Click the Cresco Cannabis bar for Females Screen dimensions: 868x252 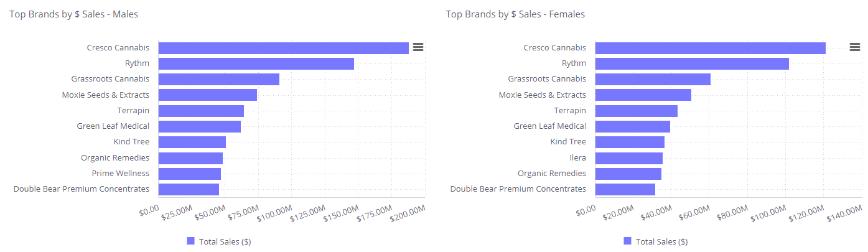710,48
